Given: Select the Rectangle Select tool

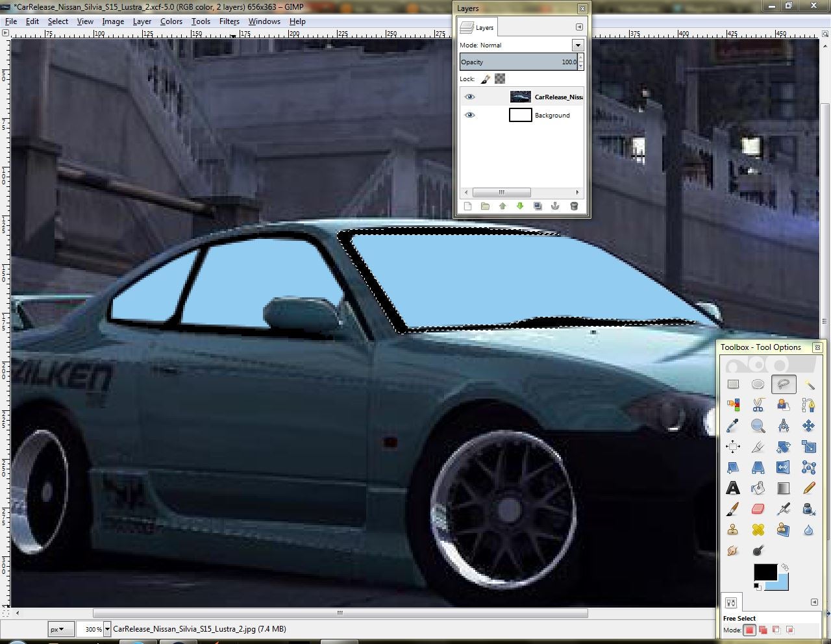Looking at the screenshot, I should pyautogui.click(x=733, y=384).
